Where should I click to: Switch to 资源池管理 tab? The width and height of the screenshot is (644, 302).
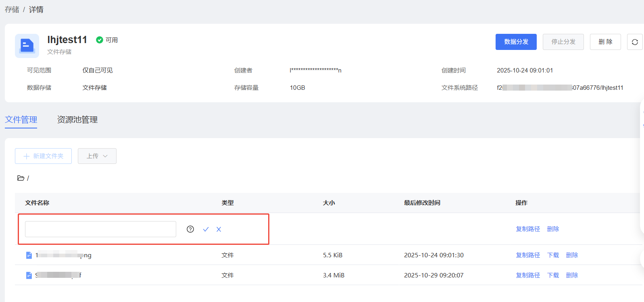pyautogui.click(x=77, y=120)
